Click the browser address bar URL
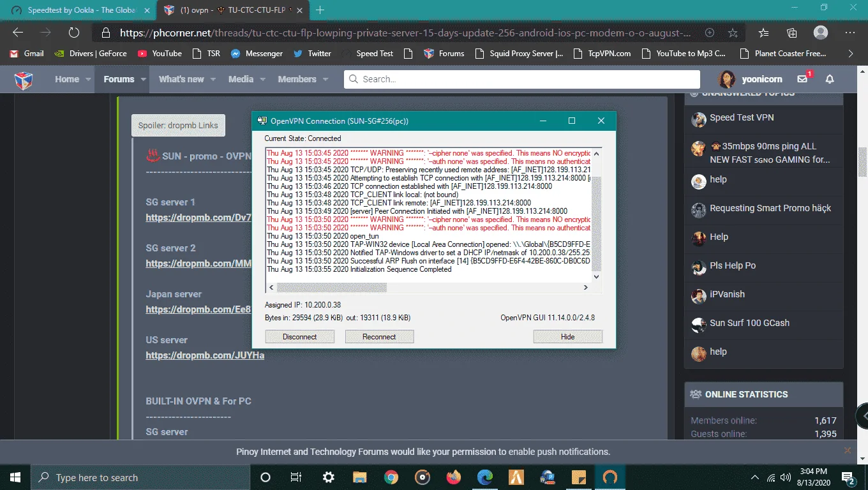Viewport: 868px width, 490px height. [406, 33]
